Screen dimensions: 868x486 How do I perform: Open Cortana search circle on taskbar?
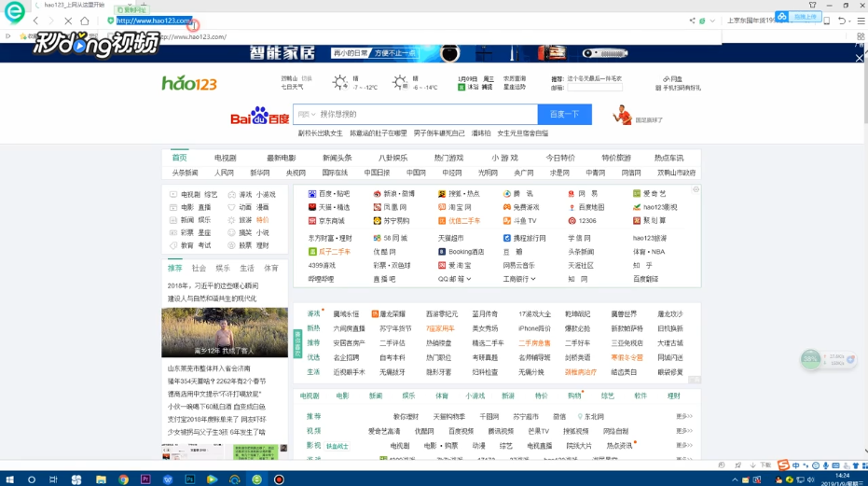point(32,479)
